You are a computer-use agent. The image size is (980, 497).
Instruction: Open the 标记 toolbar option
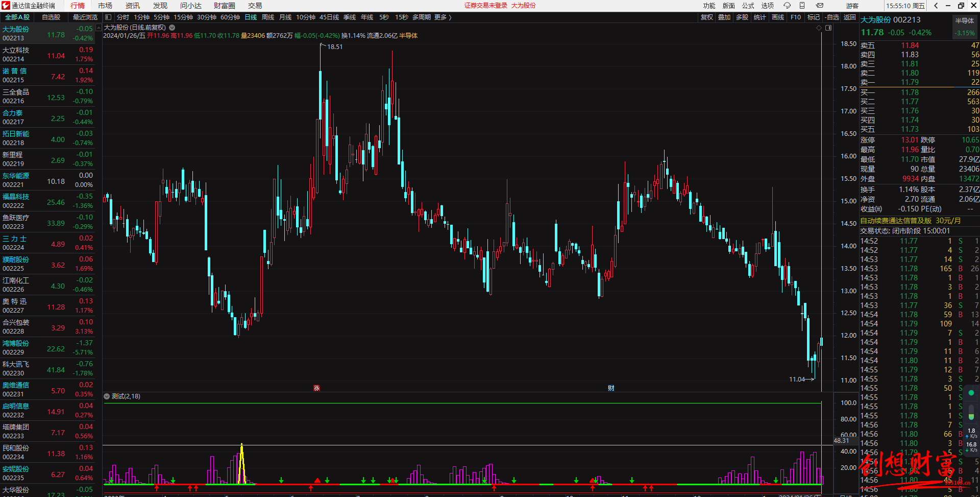[814, 17]
